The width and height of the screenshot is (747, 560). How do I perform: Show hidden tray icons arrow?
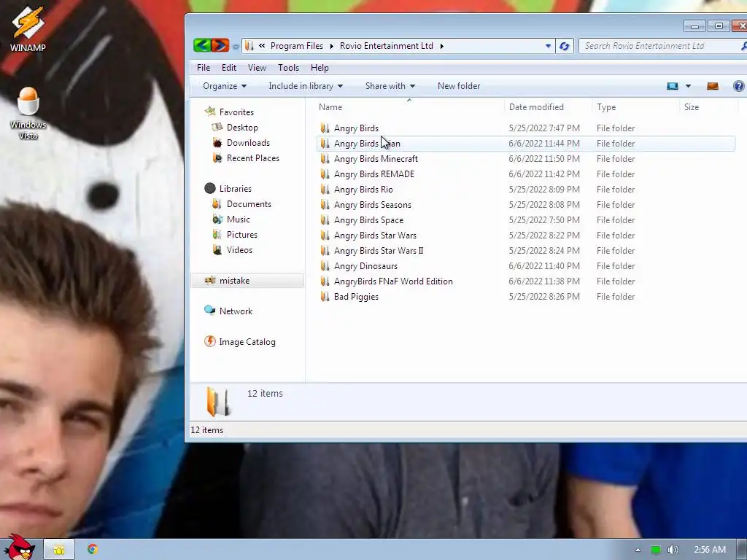638,550
